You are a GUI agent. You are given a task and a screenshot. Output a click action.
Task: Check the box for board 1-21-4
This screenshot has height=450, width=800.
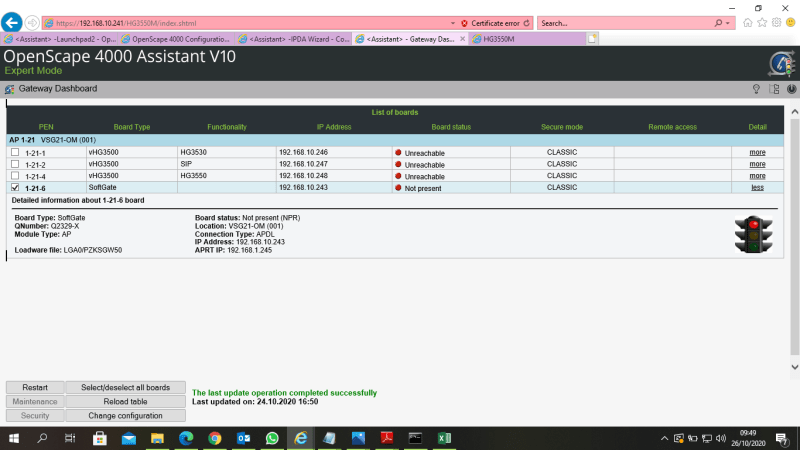click(15, 176)
